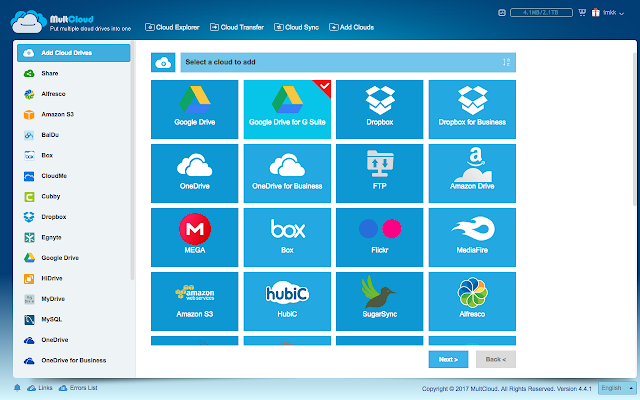This screenshot has height=400, width=640.
Task: Open Dropbox in the sidebar
Action: [73, 217]
